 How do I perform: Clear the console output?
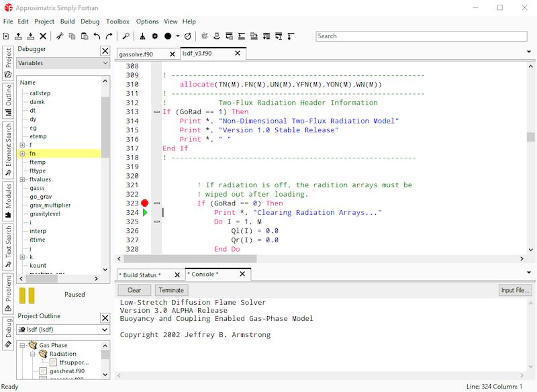click(133, 289)
